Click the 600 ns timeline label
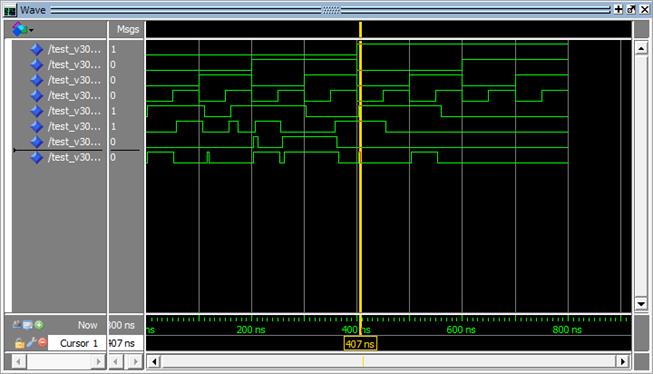Image resolution: width=653 pixels, height=374 pixels. click(461, 330)
